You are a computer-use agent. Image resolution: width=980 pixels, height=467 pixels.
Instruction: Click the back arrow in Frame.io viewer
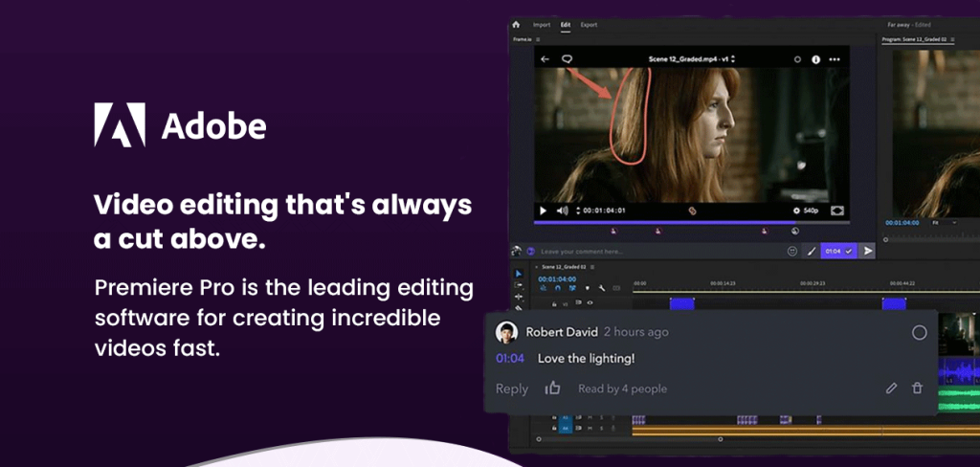click(546, 59)
